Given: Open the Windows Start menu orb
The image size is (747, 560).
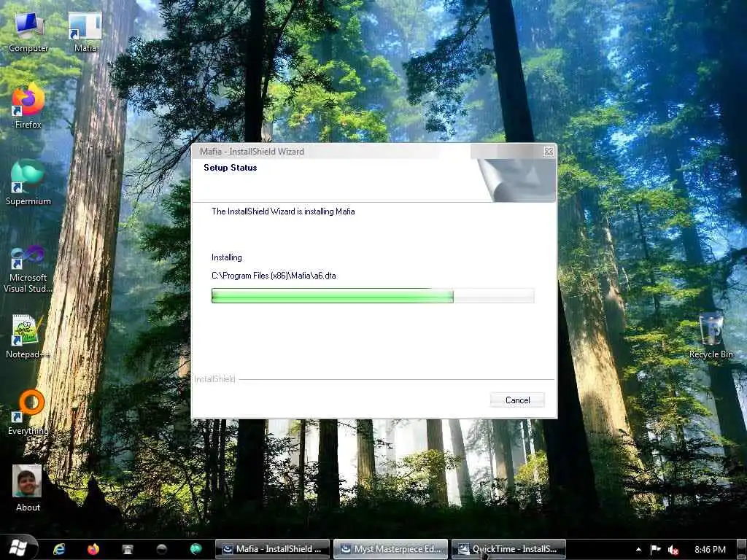Looking at the screenshot, I should 18,548.
